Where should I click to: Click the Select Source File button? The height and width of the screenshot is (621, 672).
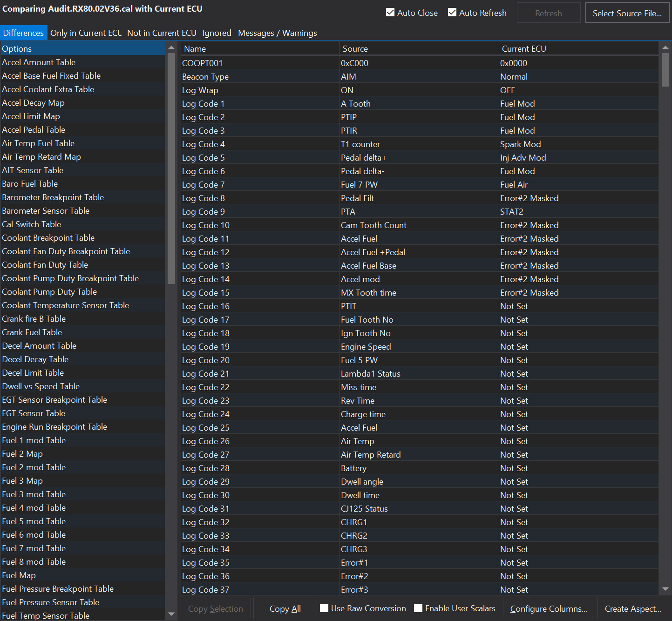point(627,13)
